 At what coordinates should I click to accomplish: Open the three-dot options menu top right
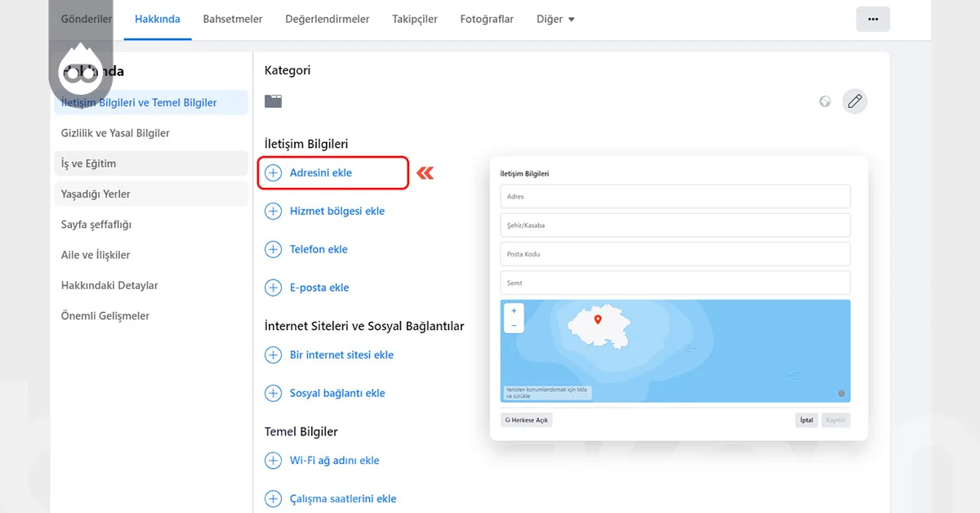tap(873, 18)
